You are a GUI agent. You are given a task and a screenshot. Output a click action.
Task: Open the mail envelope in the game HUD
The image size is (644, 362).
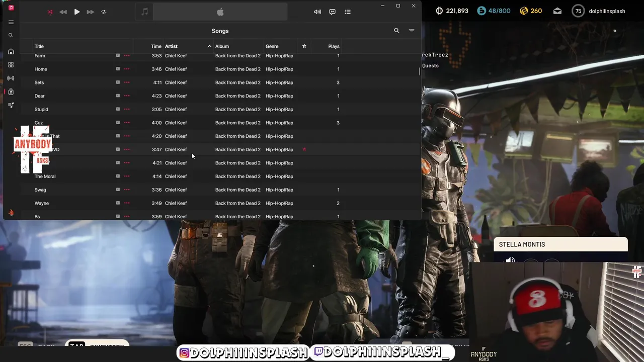[557, 11]
